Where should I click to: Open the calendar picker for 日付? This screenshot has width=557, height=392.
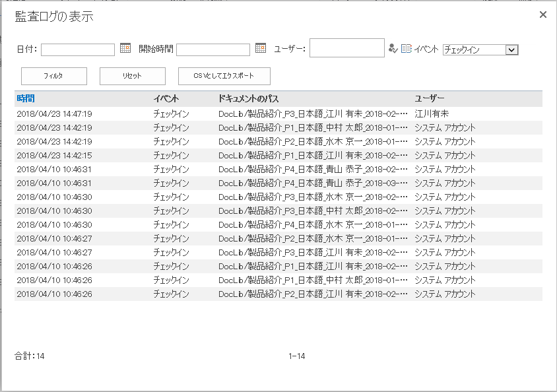(x=125, y=48)
